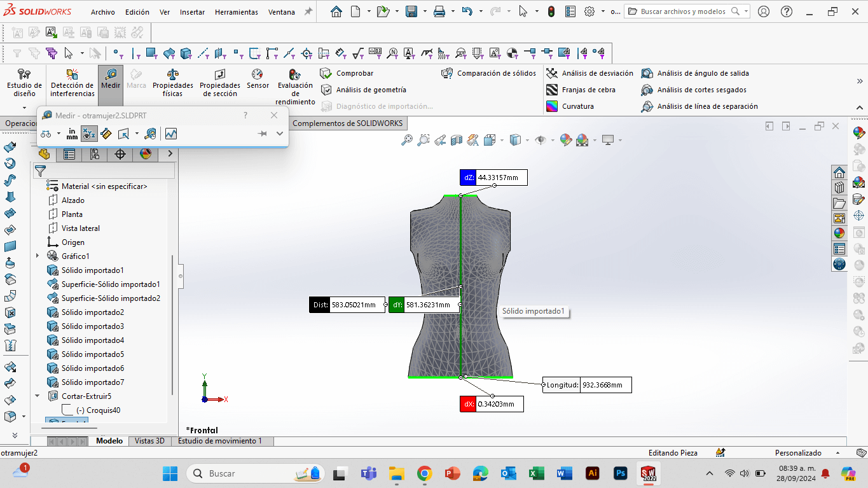Image resolution: width=868 pixels, height=488 pixels.
Task: Open Insertar menu
Action: point(193,12)
